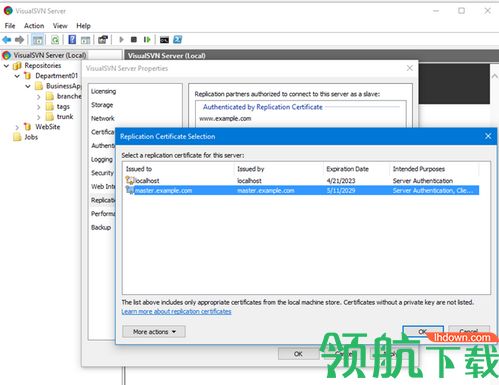The image size is (499, 385).
Task: Switch to the Performance properties page
Action: (103, 214)
